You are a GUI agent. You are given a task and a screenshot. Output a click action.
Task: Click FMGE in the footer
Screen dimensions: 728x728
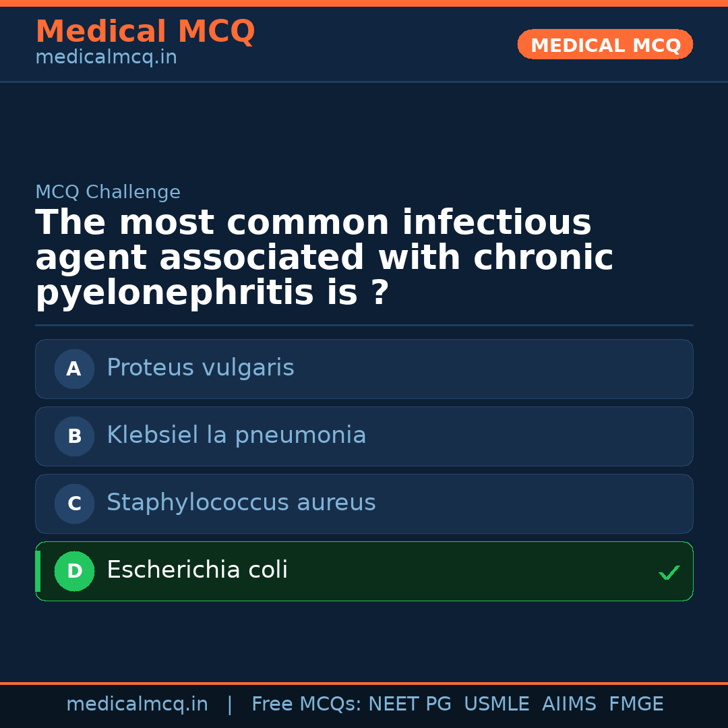[x=636, y=704]
